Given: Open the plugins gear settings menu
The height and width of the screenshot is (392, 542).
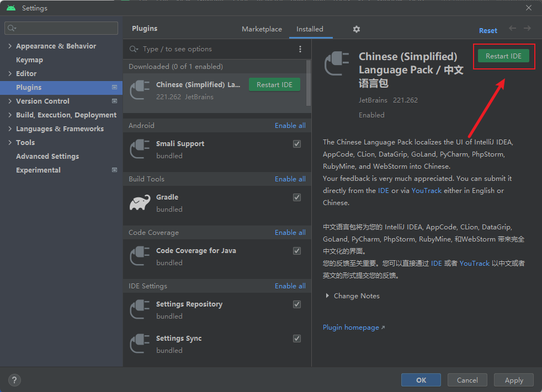Looking at the screenshot, I should [x=357, y=29].
